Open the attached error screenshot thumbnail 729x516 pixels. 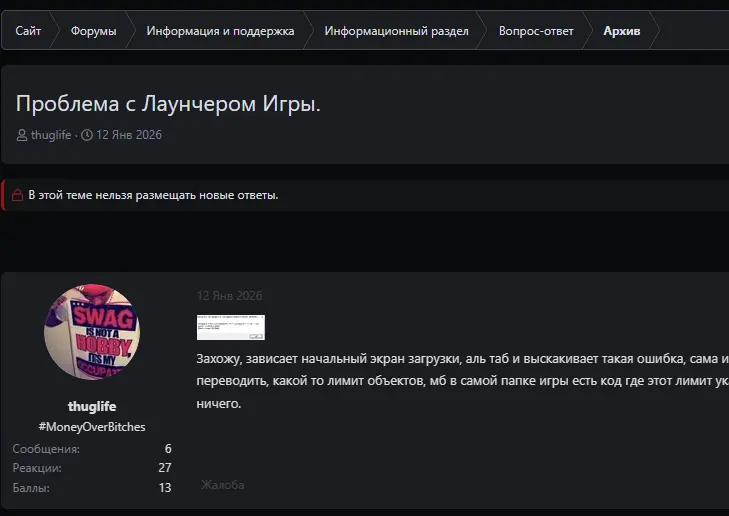point(231,327)
